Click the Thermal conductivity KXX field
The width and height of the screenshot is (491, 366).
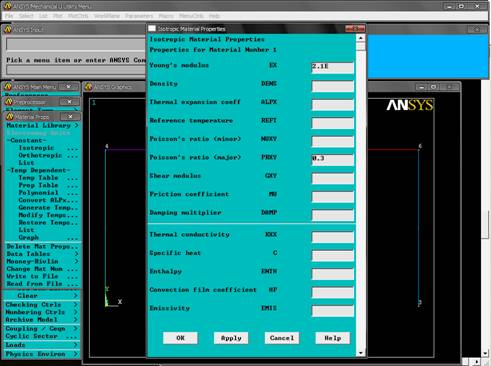(333, 237)
